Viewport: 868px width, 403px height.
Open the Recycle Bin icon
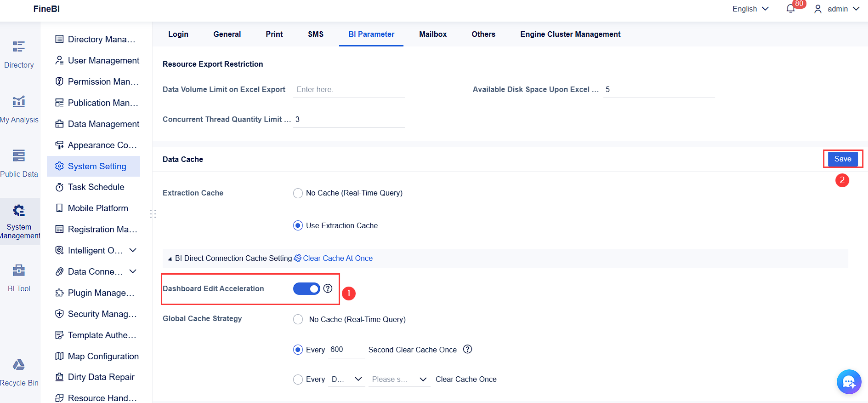19,365
